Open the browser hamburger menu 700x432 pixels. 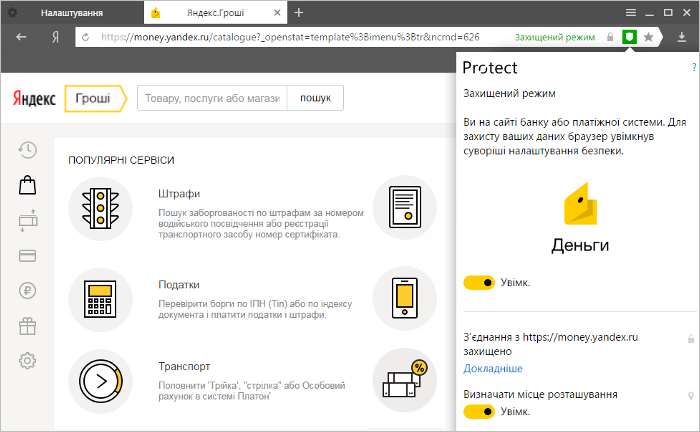pos(631,12)
